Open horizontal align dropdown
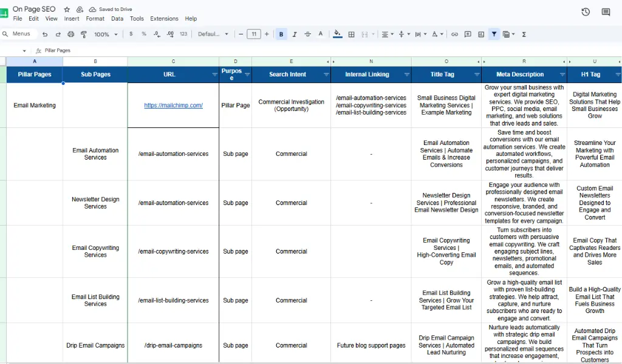The image size is (622, 364). coord(387,35)
